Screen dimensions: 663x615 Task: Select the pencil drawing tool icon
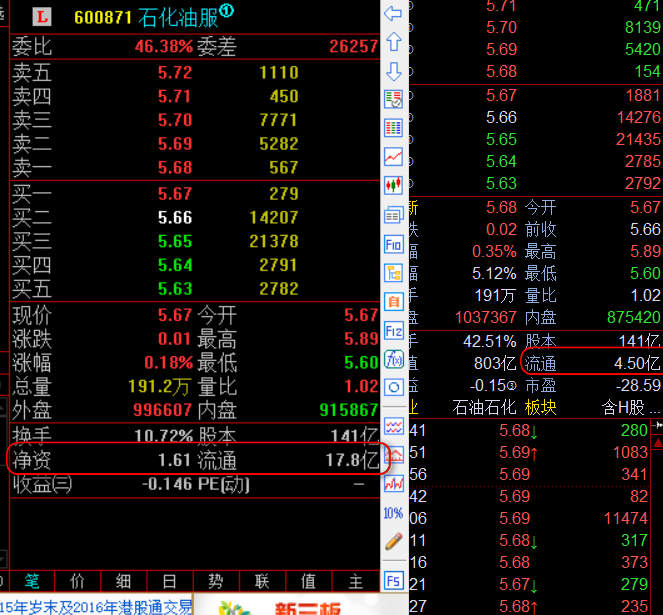click(393, 541)
